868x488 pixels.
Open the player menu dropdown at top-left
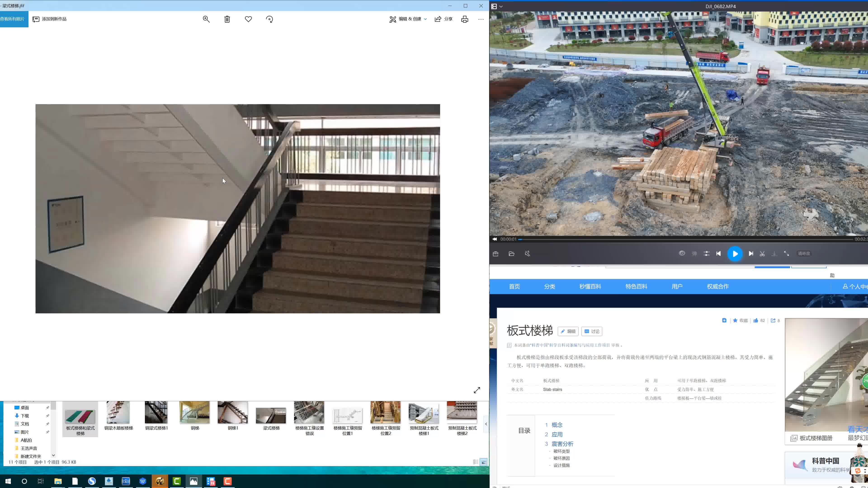click(497, 6)
